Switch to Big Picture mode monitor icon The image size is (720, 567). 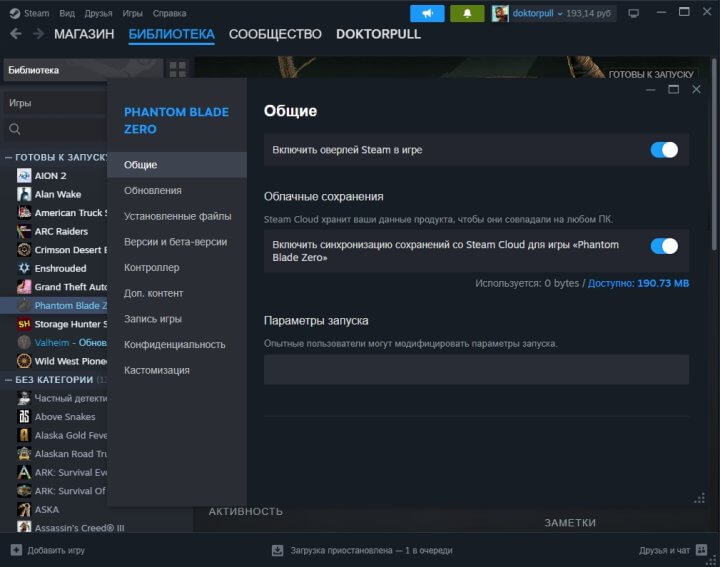click(634, 13)
